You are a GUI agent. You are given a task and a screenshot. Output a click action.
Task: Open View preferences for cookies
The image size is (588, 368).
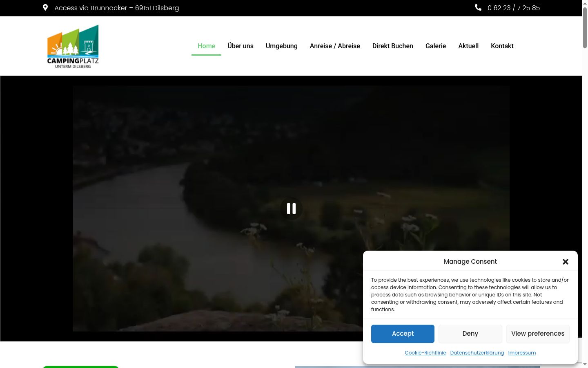click(x=538, y=334)
